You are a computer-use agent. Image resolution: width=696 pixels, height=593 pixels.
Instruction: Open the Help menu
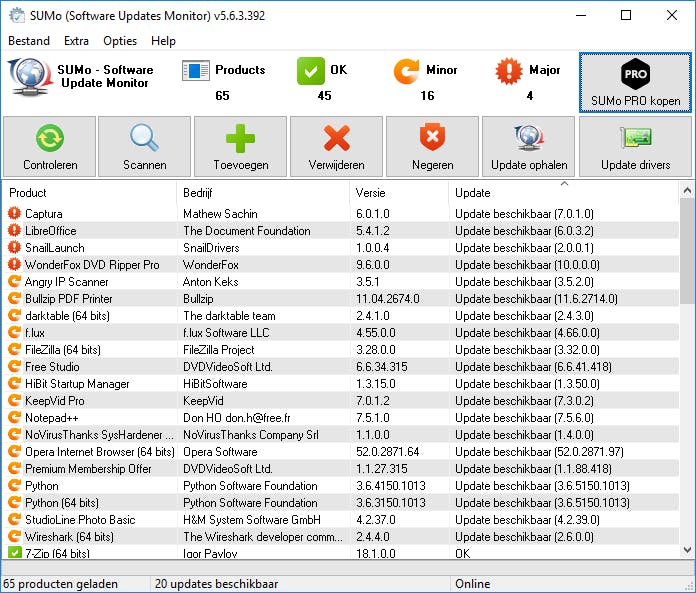coord(163,41)
